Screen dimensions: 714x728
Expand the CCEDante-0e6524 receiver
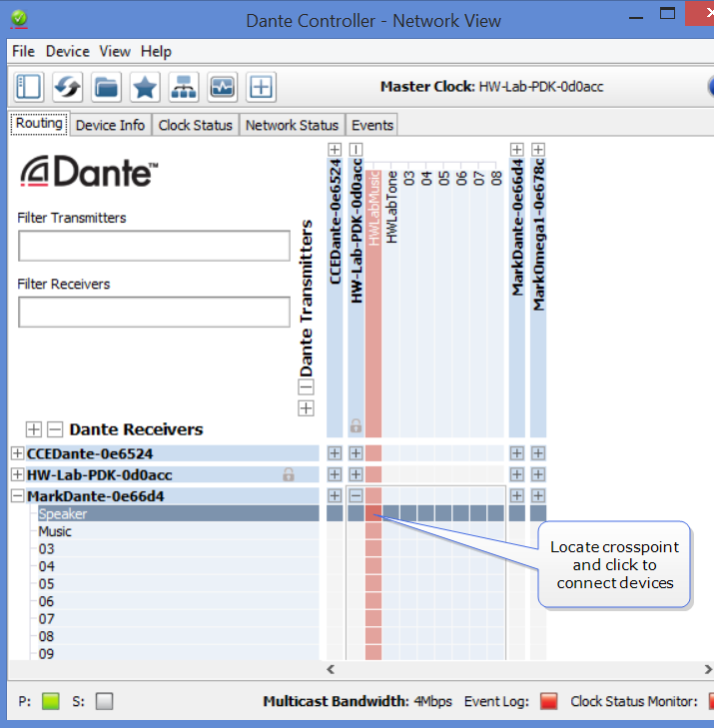(17, 453)
